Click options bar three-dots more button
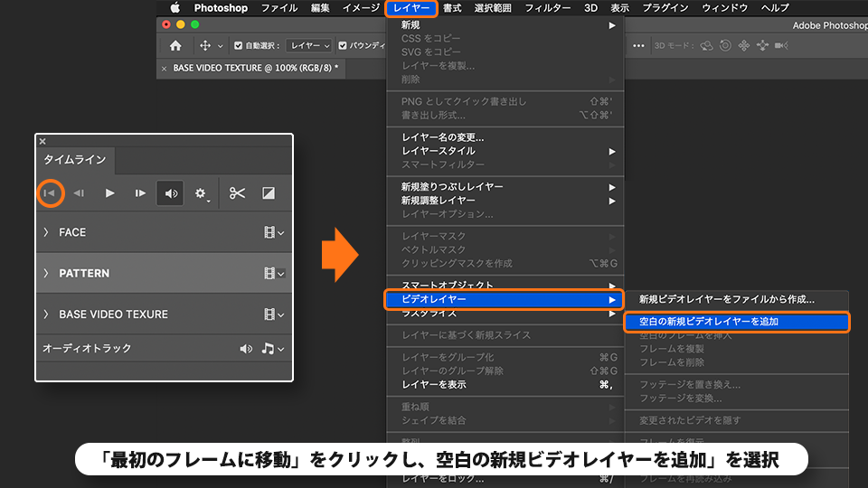The image size is (868, 488). click(x=638, y=45)
